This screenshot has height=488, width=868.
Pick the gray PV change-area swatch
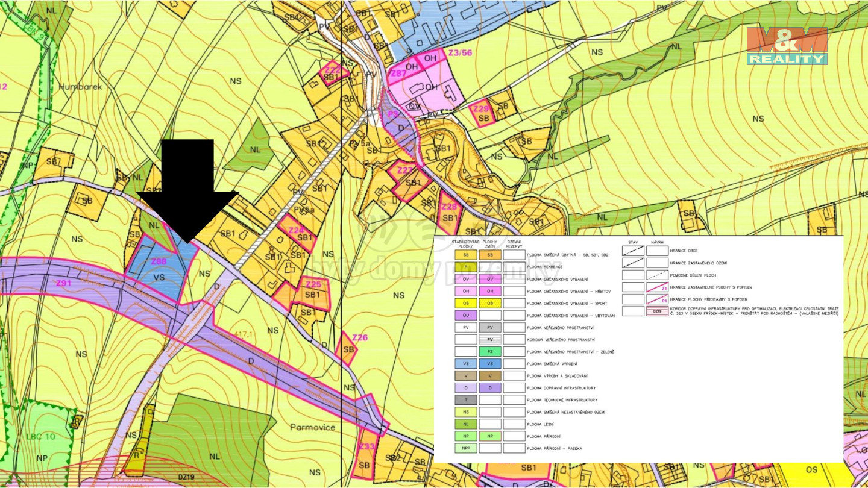point(490,327)
